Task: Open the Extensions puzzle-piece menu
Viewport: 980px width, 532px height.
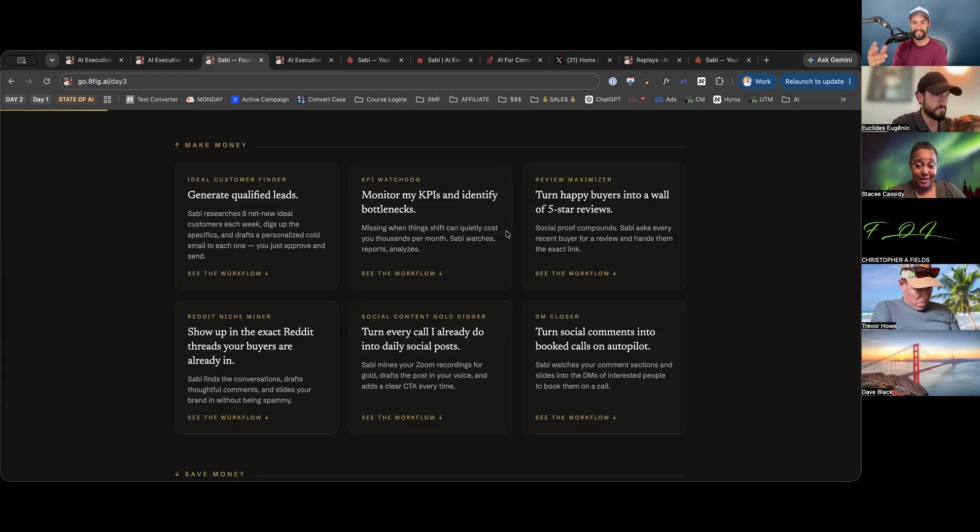Action: 719,81
